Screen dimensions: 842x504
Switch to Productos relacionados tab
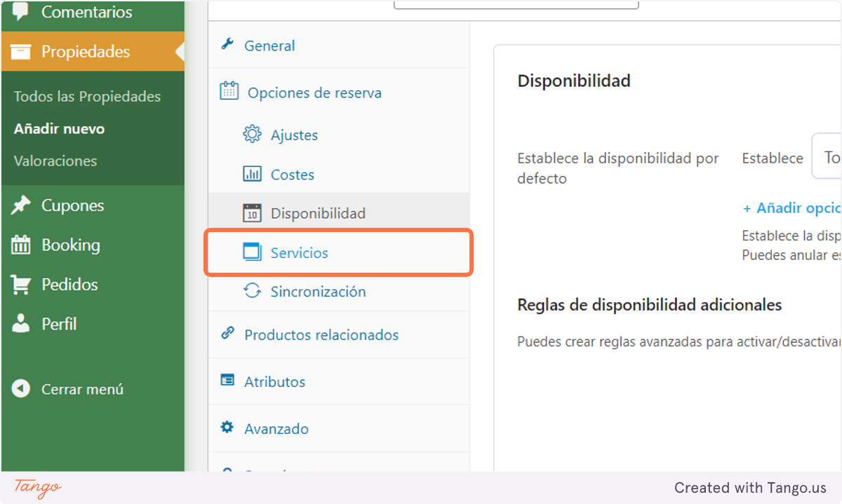(339, 334)
